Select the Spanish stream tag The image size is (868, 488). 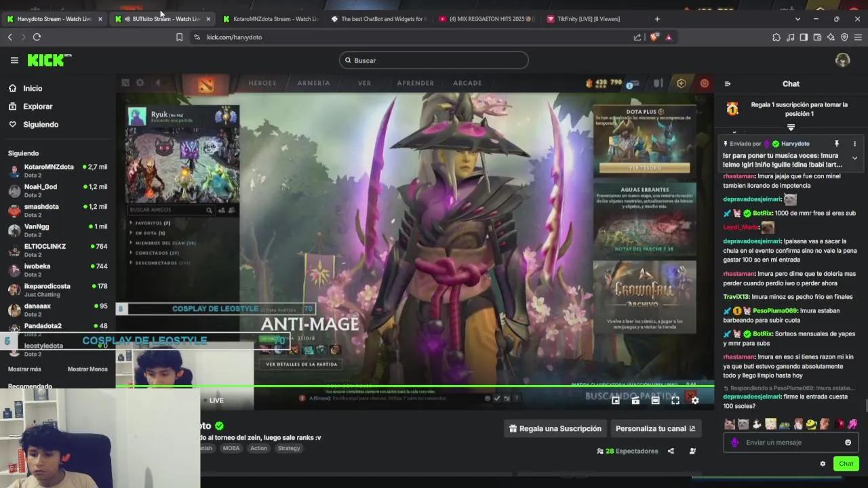[203, 448]
